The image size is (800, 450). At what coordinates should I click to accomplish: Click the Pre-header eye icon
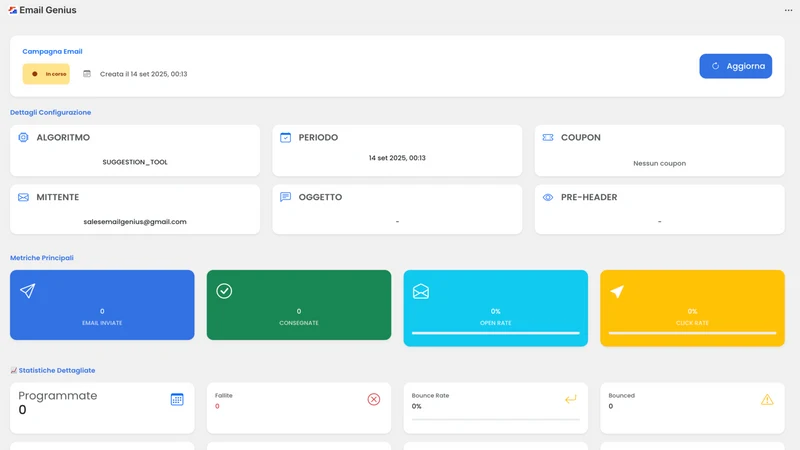click(547, 197)
